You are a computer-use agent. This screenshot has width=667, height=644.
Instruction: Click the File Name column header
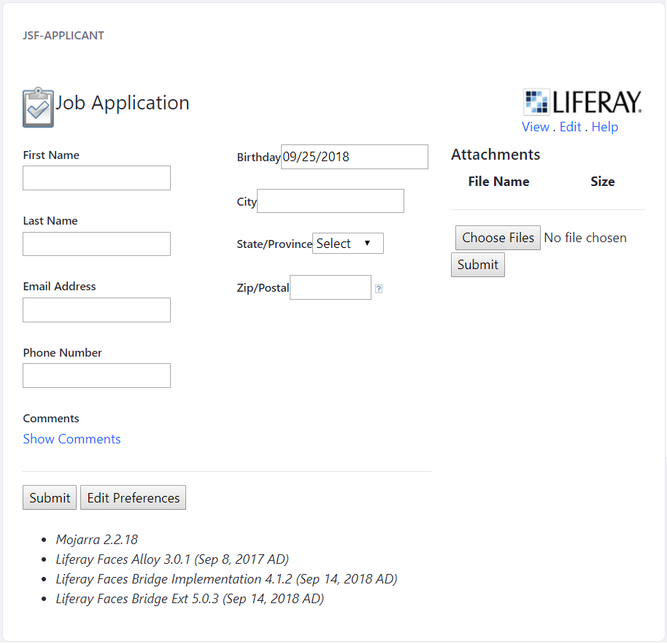coord(498,182)
